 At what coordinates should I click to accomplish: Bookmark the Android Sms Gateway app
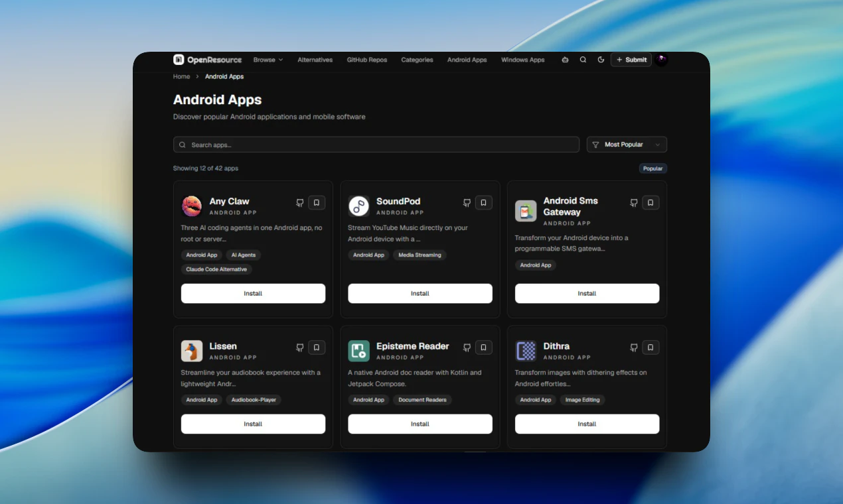(651, 202)
